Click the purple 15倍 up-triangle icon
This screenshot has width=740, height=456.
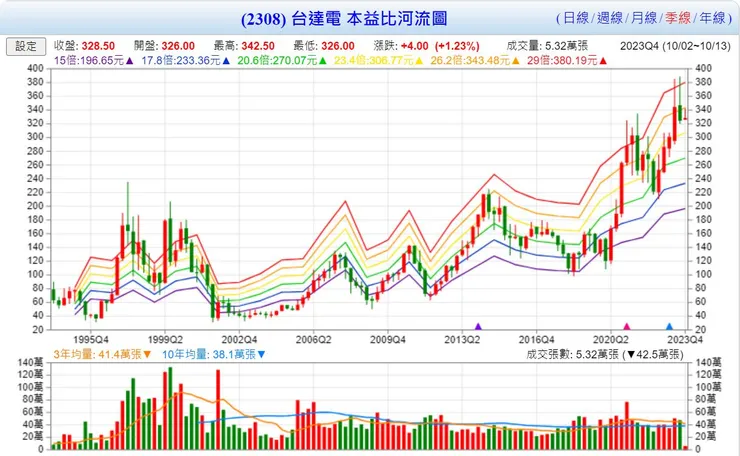coord(129,61)
